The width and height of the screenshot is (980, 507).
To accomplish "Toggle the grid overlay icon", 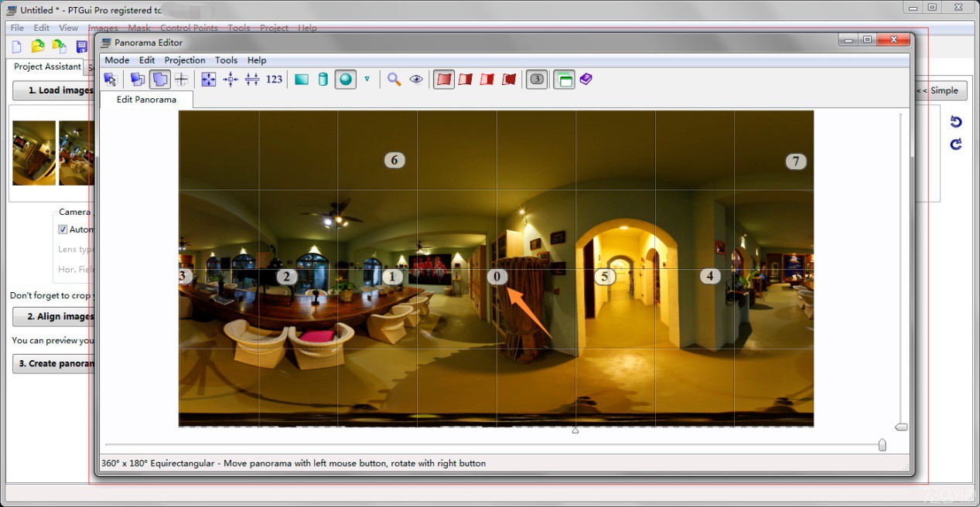I will point(181,79).
